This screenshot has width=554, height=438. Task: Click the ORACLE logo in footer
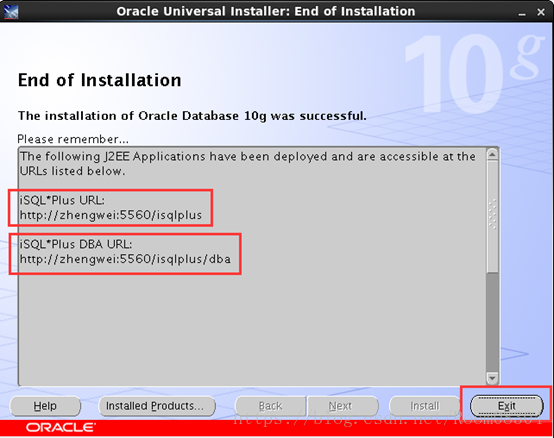pyautogui.click(x=60, y=428)
